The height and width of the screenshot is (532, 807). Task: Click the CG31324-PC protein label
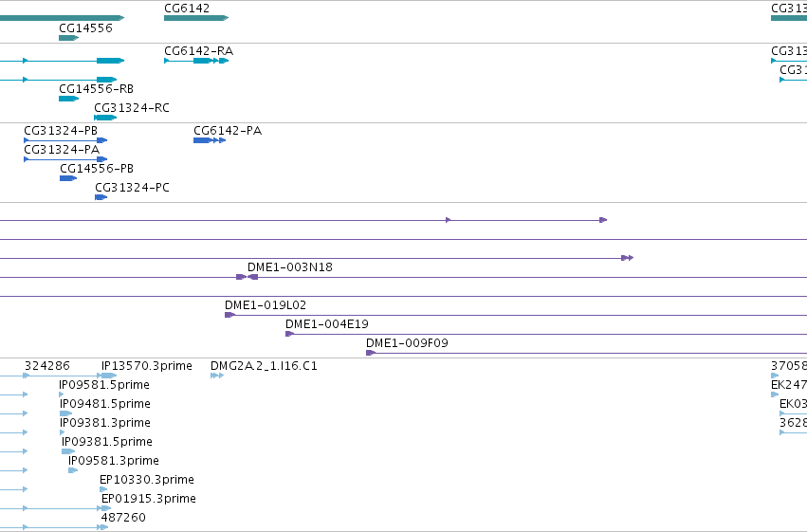[132, 188]
